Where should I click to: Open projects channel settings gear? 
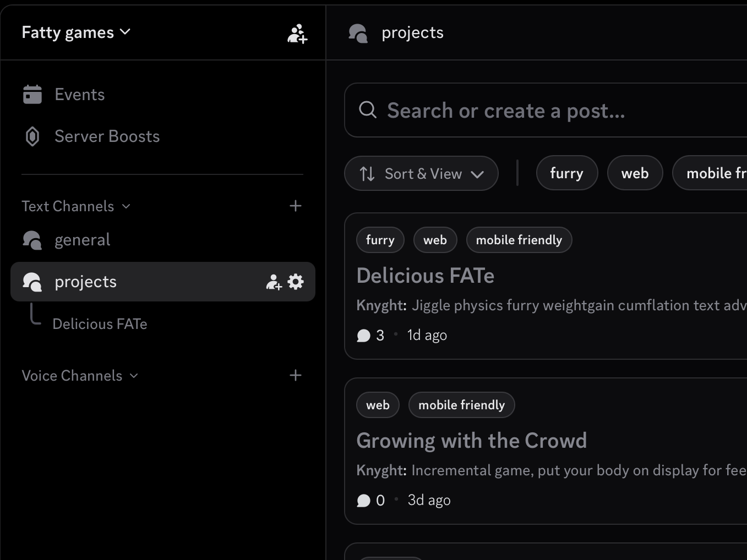click(x=296, y=282)
